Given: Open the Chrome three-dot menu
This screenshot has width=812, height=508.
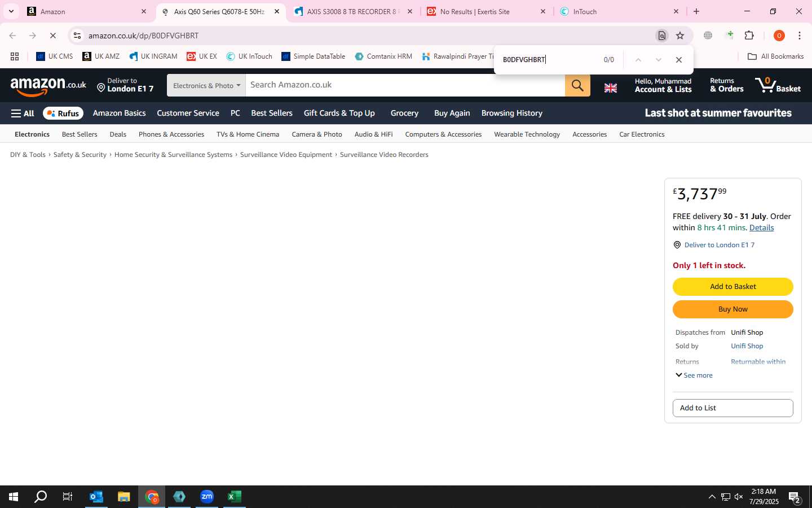Looking at the screenshot, I should click(800, 36).
